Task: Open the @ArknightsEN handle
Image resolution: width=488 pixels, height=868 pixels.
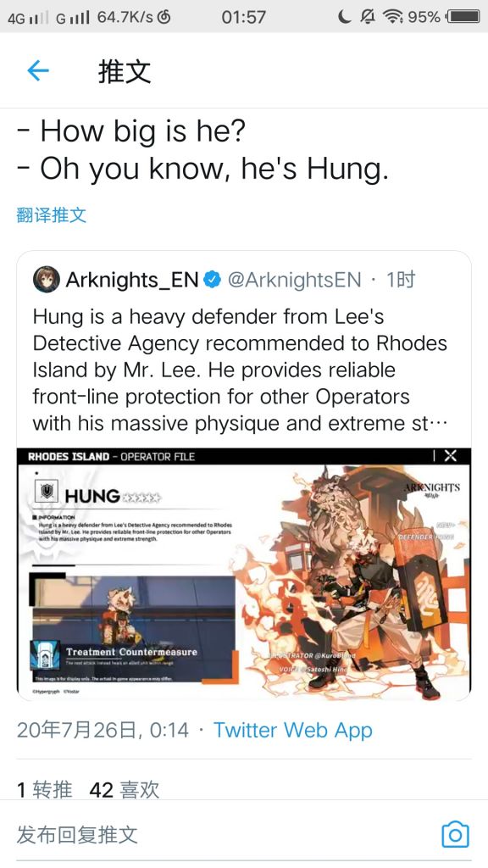Action: tap(294, 280)
